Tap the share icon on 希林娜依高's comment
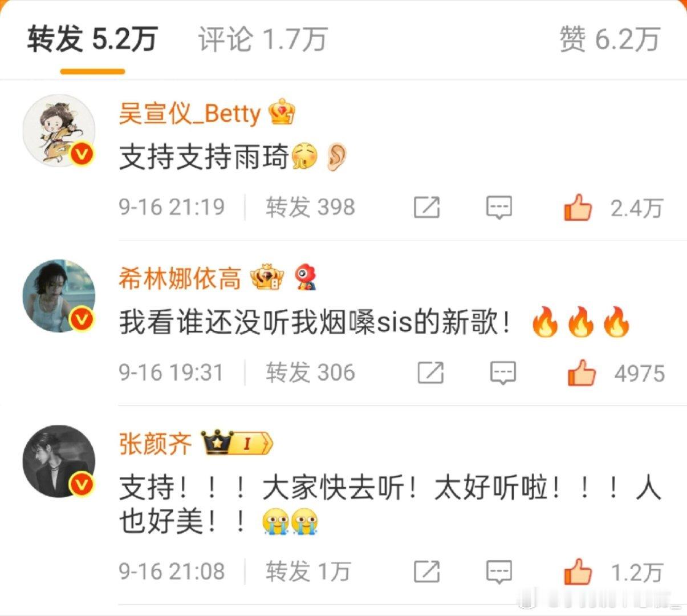The width and height of the screenshot is (687, 616). pos(431,373)
